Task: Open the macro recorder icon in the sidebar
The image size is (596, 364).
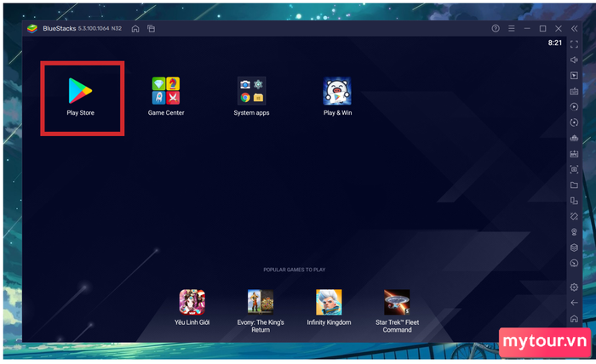Action: coord(574,138)
